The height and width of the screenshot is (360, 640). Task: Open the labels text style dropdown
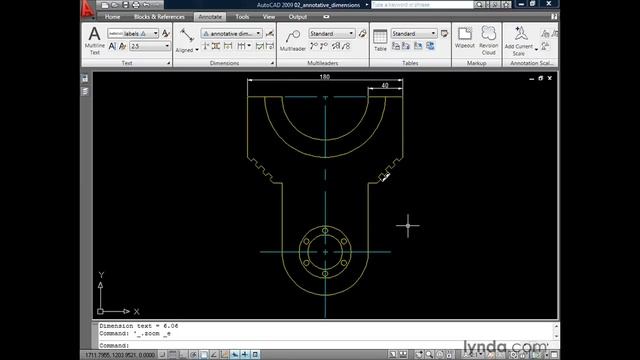(155, 33)
